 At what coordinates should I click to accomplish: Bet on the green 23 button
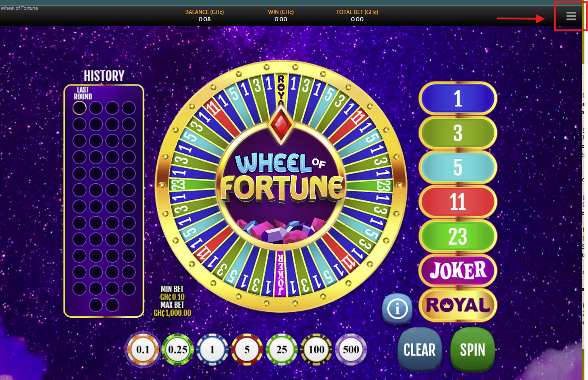(458, 236)
